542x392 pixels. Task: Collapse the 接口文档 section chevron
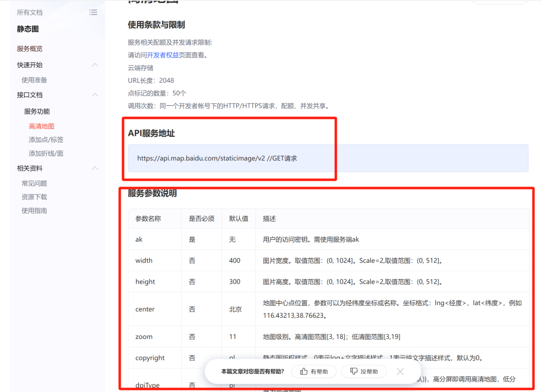point(95,95)
